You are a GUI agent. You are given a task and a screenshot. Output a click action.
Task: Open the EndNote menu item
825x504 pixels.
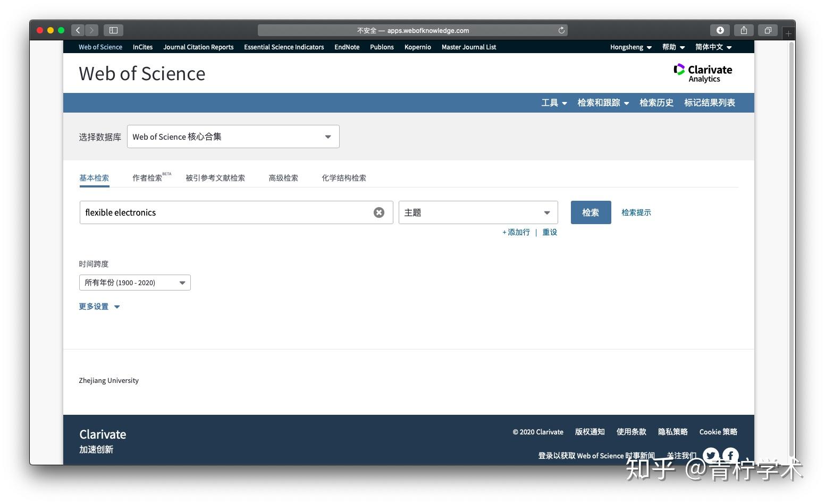(347, 47)
